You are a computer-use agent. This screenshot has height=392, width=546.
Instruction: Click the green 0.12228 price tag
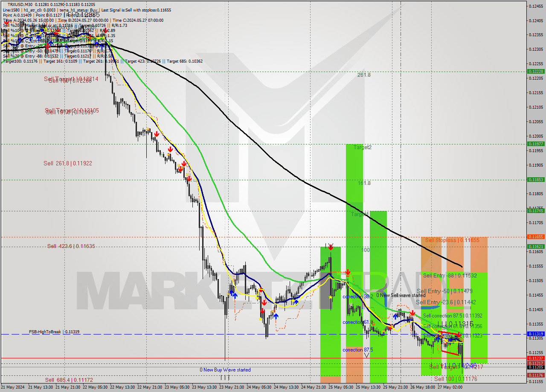(536, 71)
